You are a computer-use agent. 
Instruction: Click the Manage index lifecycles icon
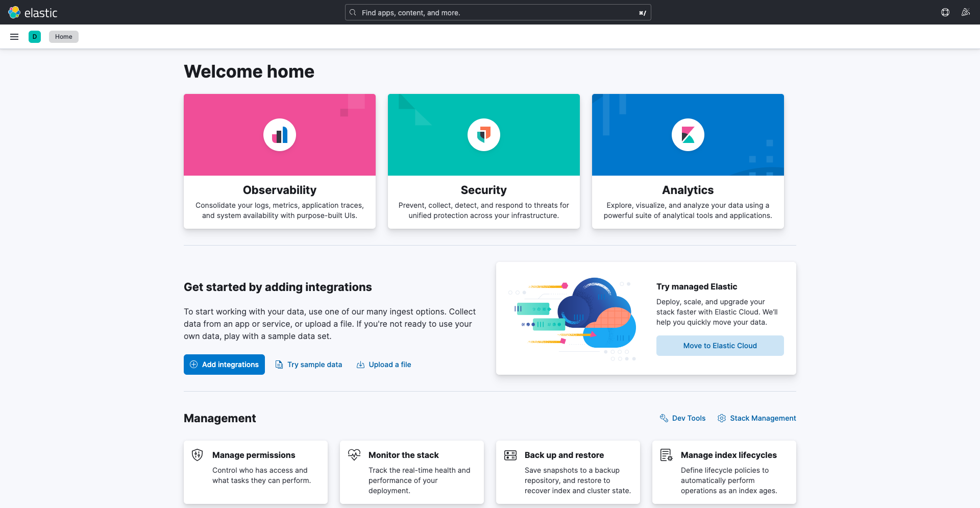[667, 455]
